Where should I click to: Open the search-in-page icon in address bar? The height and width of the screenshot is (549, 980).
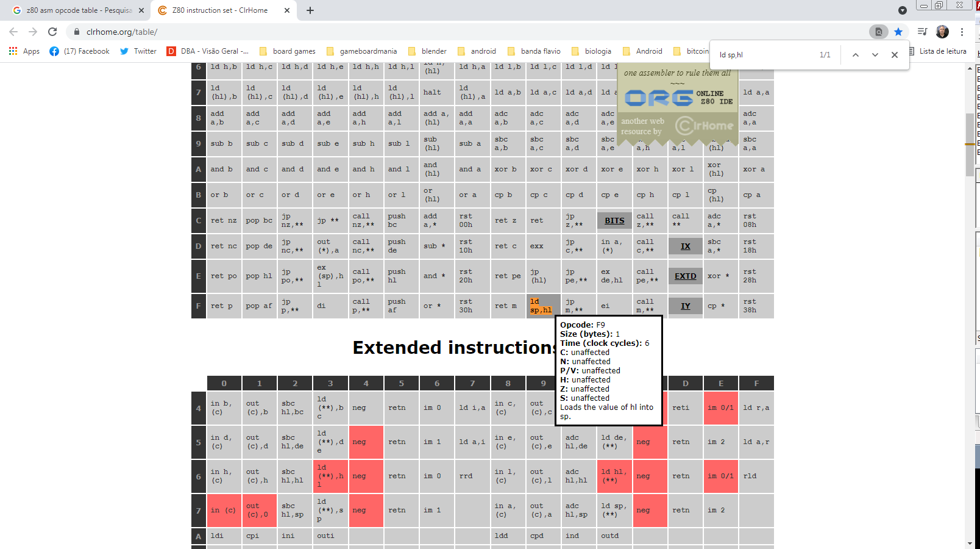point(878,32)
